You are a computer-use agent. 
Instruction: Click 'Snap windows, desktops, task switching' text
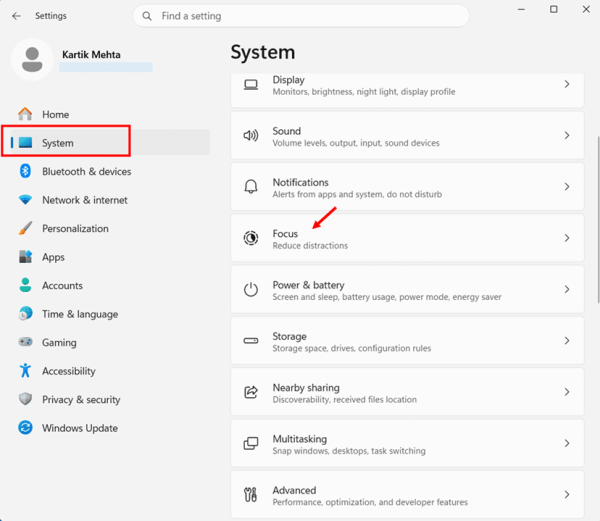(349, 451)
